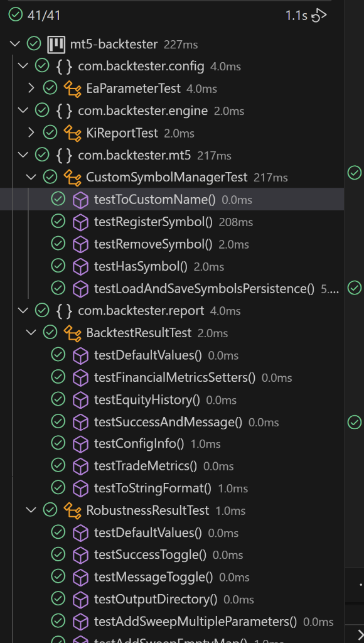Click the 217ms duration beside CustomSymbolManagerTest
The height and width of the screenshot is (643, 364).
(x=270, y=178)
